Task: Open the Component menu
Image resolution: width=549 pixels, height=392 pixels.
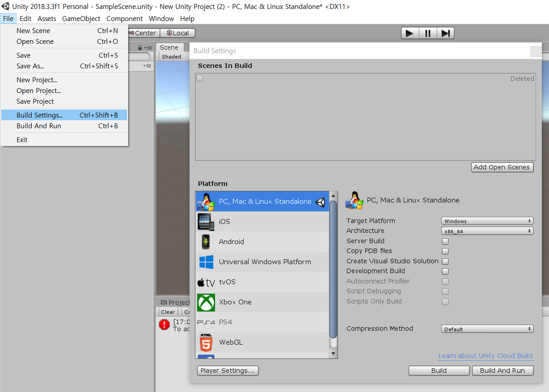Action: pyautogui.click(x=125, y=19)
